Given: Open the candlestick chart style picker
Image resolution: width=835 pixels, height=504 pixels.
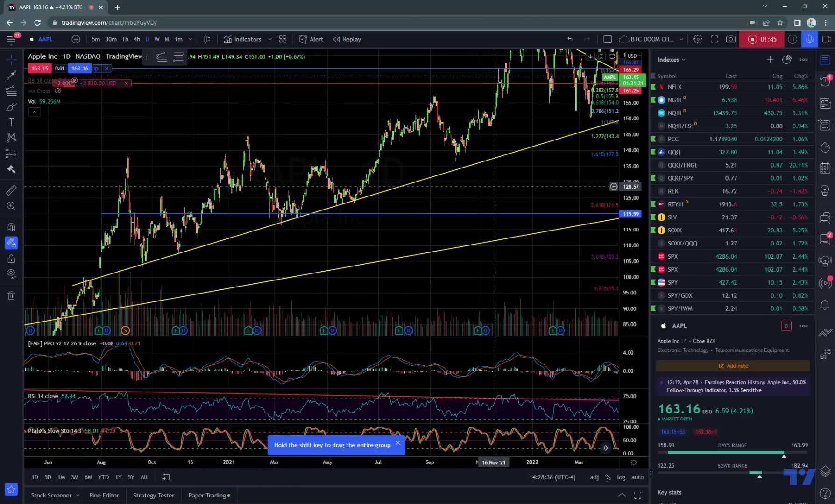Looking at the screenshot, I should [x=207, y=39].
